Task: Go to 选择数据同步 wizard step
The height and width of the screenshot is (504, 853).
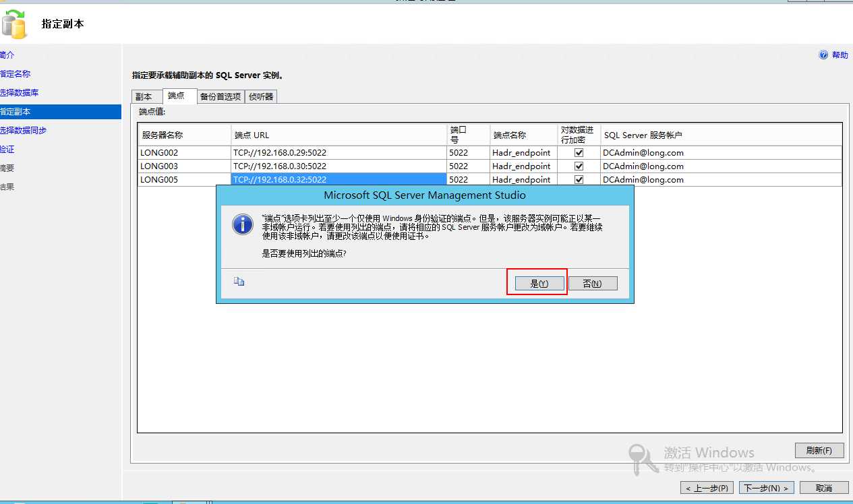Action: point(23,131)
